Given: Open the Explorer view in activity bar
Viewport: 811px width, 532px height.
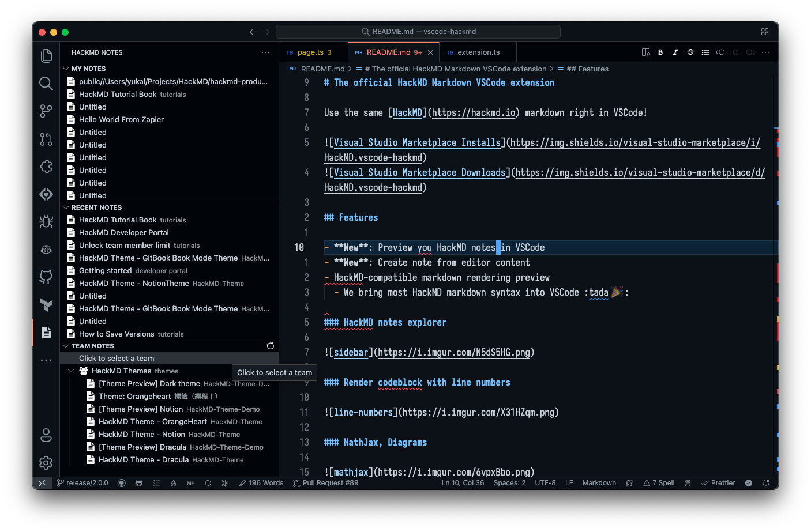Looking at the screenshot, I should pyautogui.click(x=46, y=56).
